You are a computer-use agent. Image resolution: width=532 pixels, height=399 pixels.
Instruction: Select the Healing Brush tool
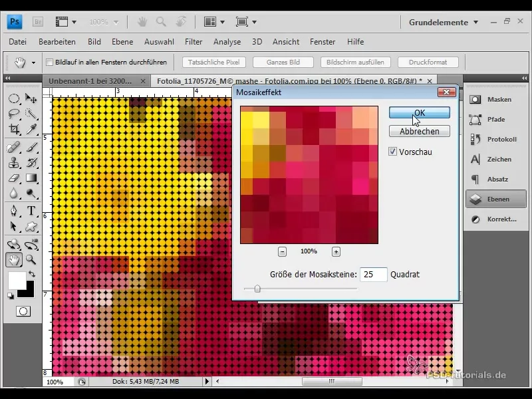point(14,148)
